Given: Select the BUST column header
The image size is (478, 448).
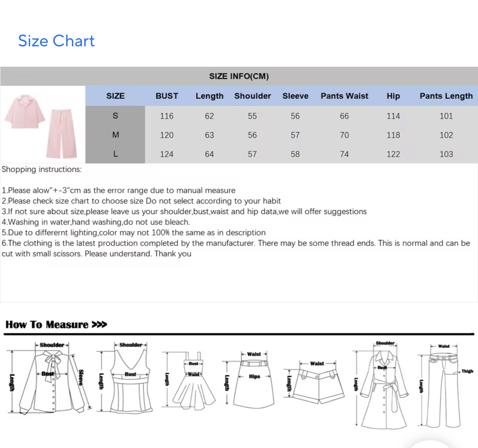Looking at the screenshot, I should pyautogui.click(x=167, y=96).
